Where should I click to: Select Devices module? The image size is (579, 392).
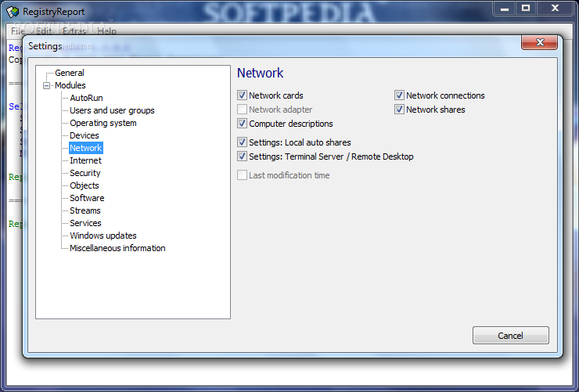(x=85, y=135)
